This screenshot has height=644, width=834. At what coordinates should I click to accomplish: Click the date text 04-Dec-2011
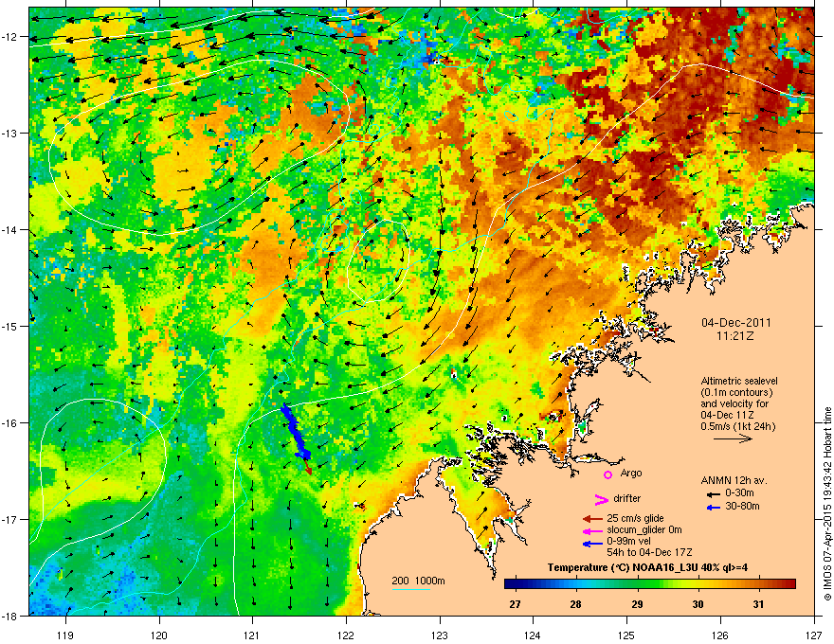pos(736,323)
